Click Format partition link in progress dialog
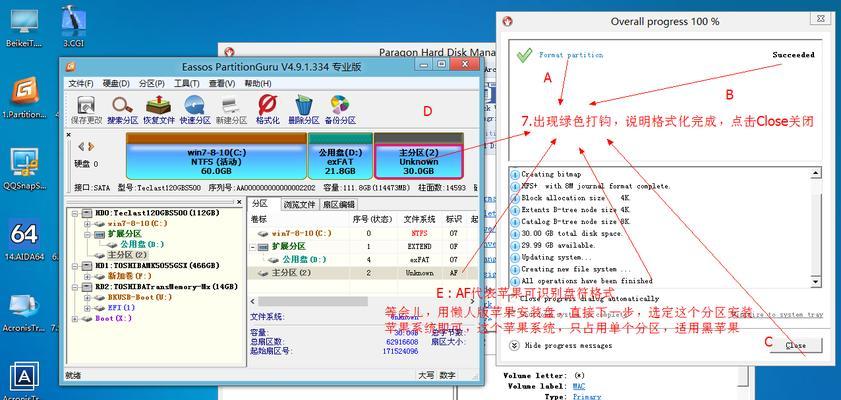Screen dimensions: 841x400 (571, 55)
